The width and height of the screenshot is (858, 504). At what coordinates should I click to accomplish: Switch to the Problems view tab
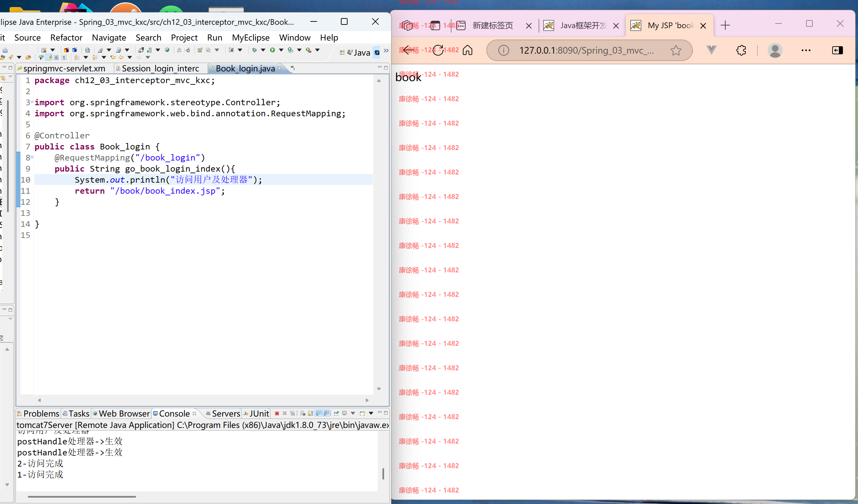(39, 414)
